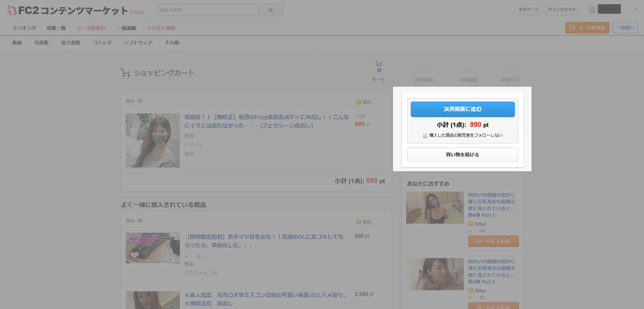Click the cart icon on カートを見る

572,28
